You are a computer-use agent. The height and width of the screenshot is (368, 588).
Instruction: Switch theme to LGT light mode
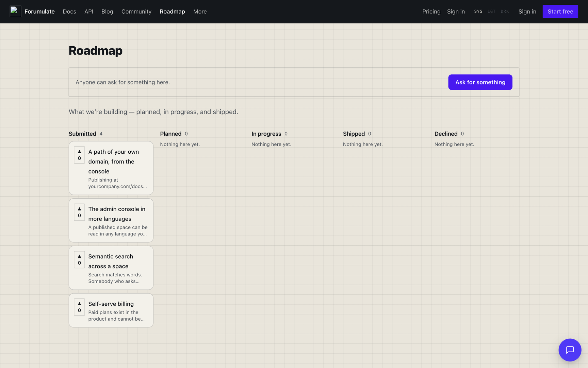491,12
